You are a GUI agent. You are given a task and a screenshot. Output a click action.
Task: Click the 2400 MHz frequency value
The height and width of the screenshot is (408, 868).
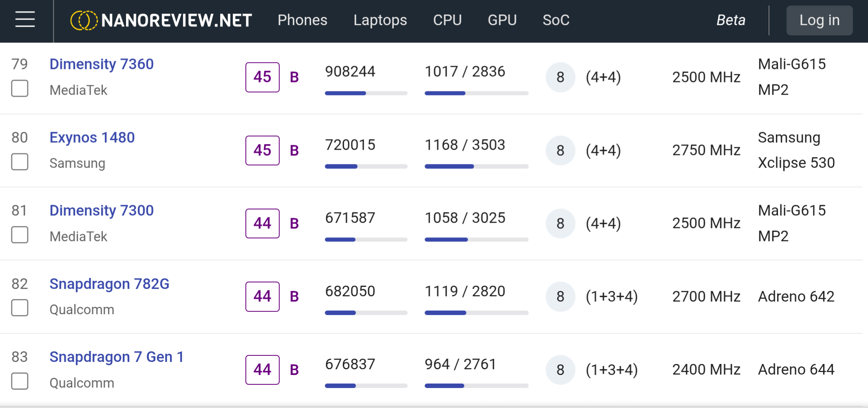click(x=707, y=370)
